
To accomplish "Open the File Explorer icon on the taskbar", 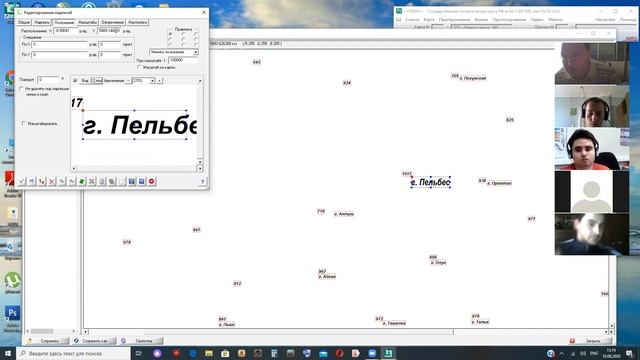I will pyautogui.click(x=209, y=353).
